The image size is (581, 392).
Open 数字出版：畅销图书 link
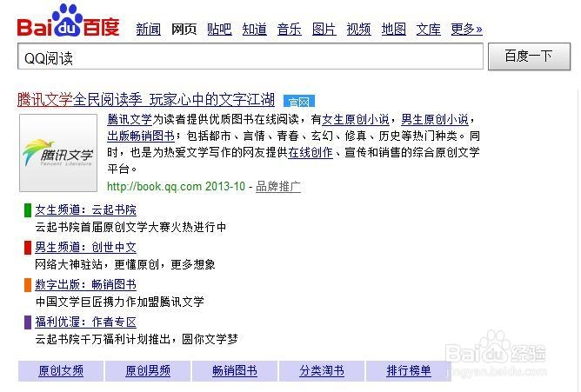tap(85, 284)
